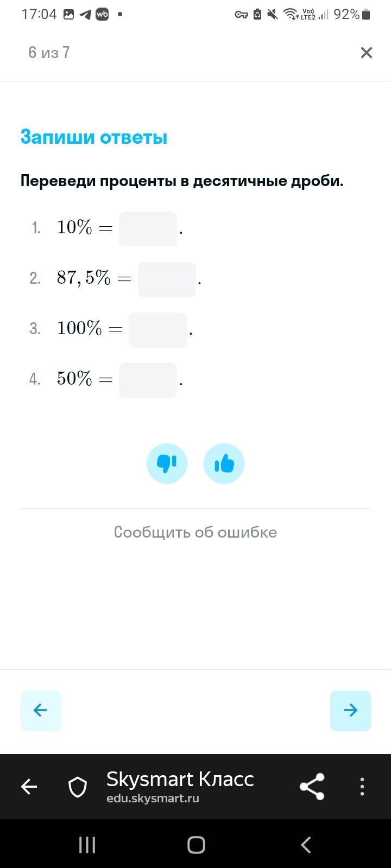Click the answer field for 100%
The image size is (391, 868).
(x=157, y=330)
